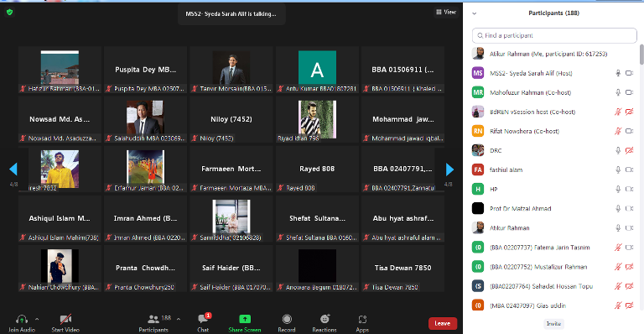Viewport: 644px width, 334px height.
Task: Focus the Find a participant search box
Action: [554, 36]
